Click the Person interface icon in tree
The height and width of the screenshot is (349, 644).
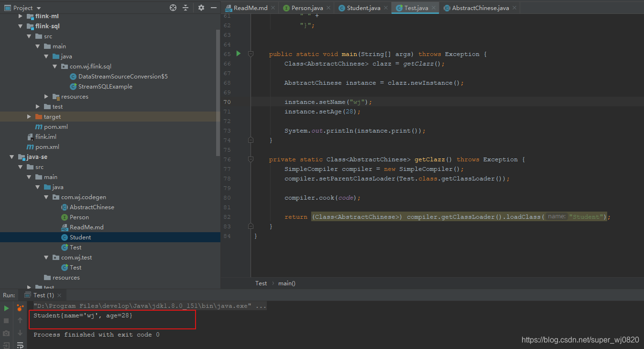click(x=65, y=217)
